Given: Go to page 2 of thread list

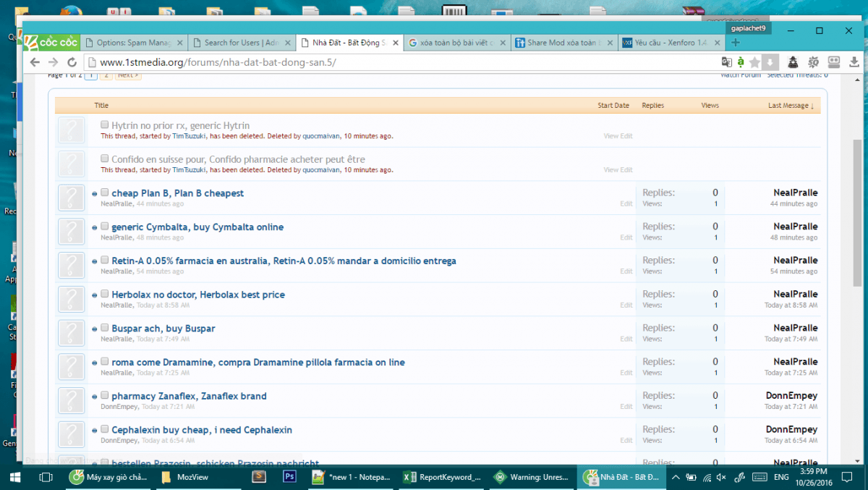Looking at the screenshot, I should coord(106,75).
